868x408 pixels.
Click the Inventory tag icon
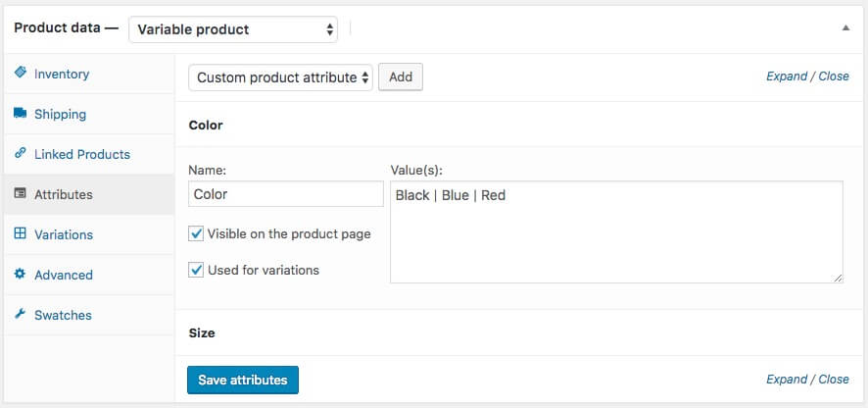pyautogui.click(x=20, y=74)
